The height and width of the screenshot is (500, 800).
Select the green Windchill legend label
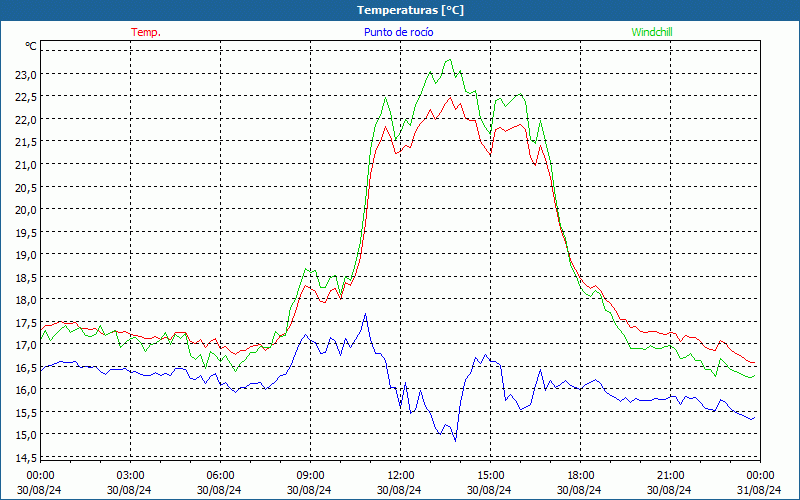click(x=652, y=32)
